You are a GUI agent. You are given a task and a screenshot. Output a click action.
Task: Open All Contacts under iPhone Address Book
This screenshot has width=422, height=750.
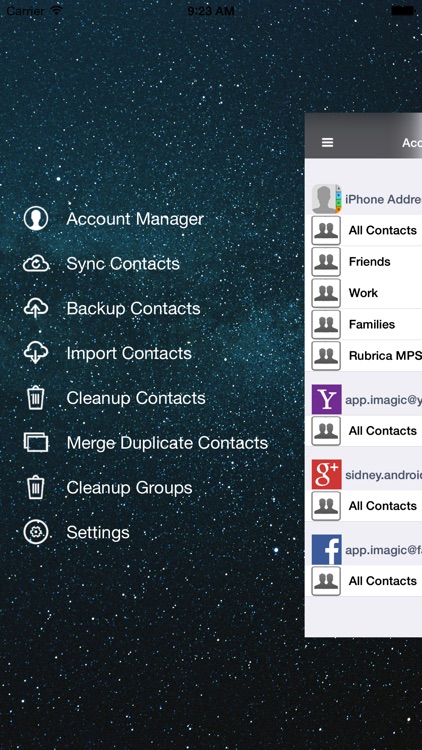364,231
